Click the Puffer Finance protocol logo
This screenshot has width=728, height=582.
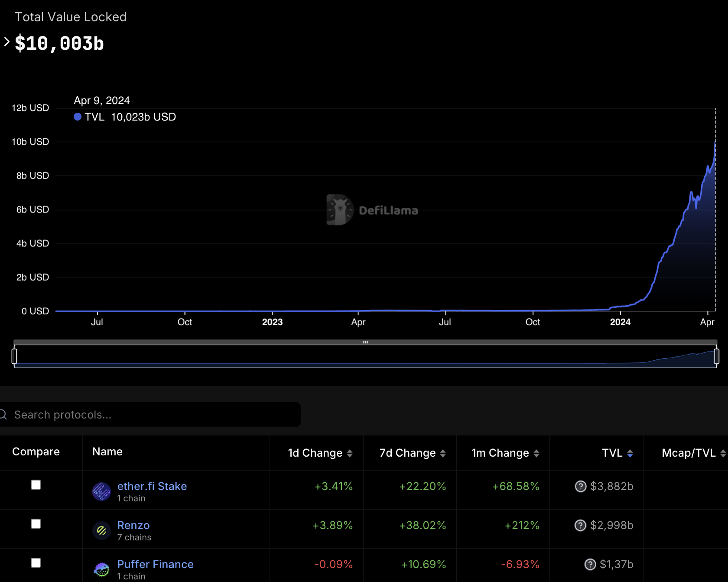[102, 569]
